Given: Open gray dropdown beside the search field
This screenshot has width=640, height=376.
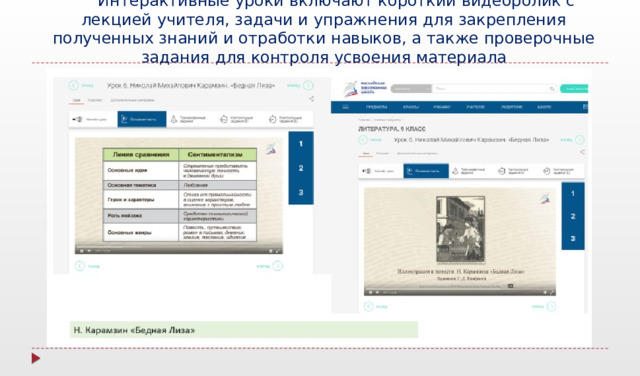Looking at the screenshot, I should 411,89.
